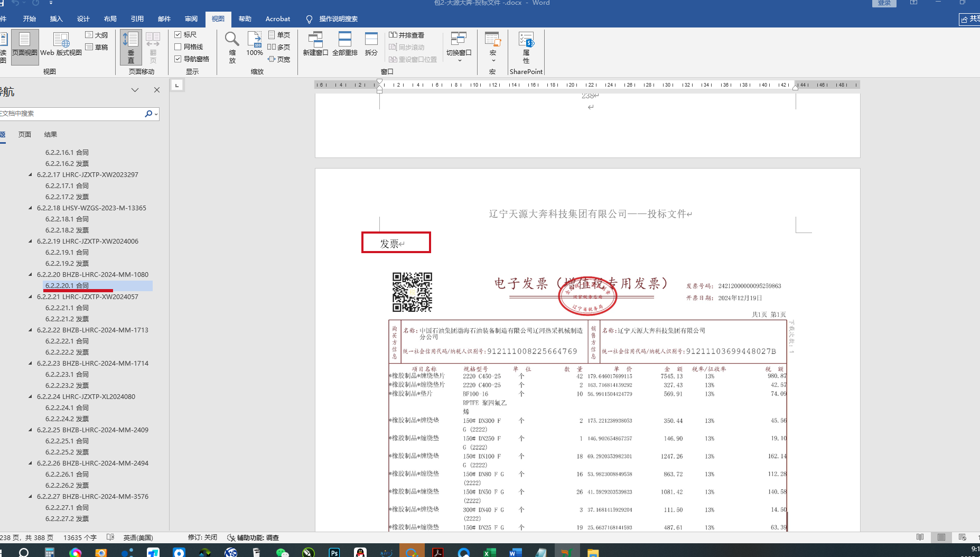Uncheck the 标尺 ruler checkbox
This screenshot has width=980, height=557.
pyautogui.click(x=178, y=35)
